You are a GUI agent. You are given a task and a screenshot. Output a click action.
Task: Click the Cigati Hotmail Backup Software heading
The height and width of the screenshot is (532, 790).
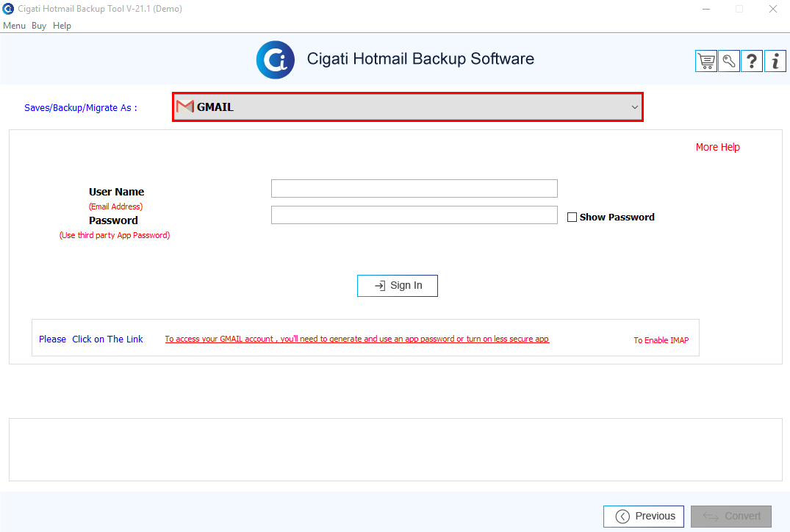[420, 59]
